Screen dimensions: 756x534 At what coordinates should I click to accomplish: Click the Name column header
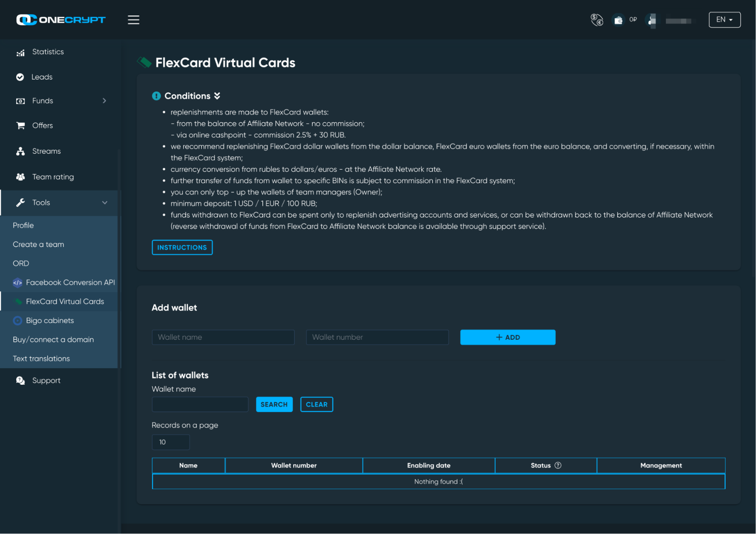point(188,466)
